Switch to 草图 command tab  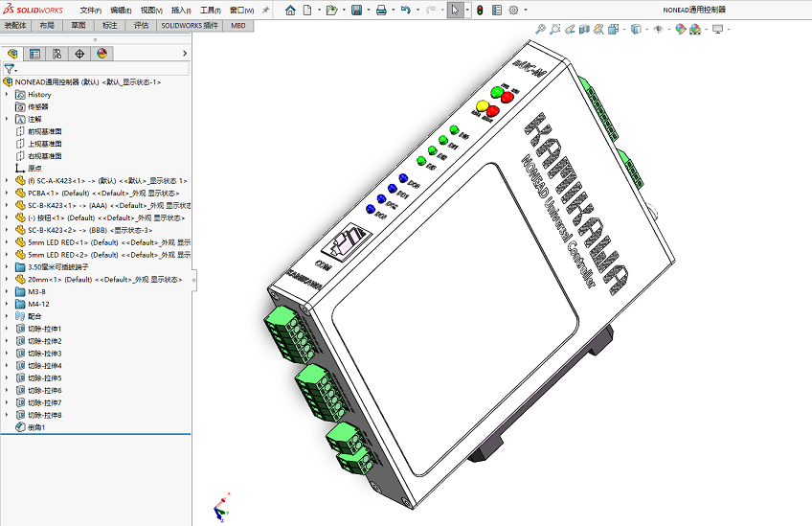click(79, 26)
